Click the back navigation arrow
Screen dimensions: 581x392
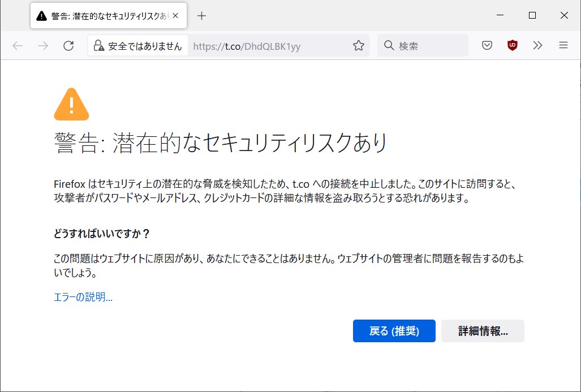[x=18, y=46]
